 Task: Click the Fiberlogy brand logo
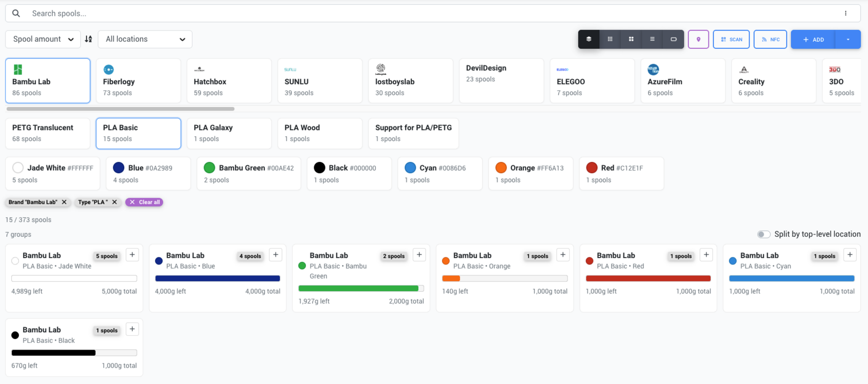click(108, 70)
